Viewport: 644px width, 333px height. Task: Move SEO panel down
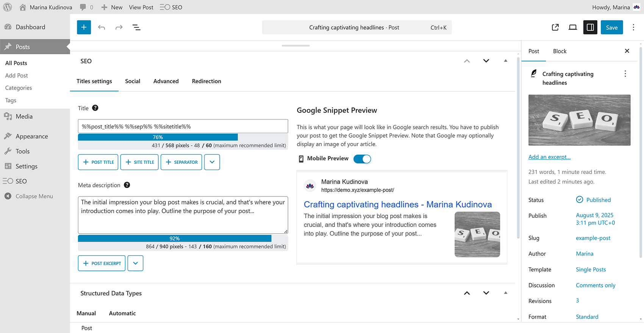pyautogui.click(x=486, y=61)
